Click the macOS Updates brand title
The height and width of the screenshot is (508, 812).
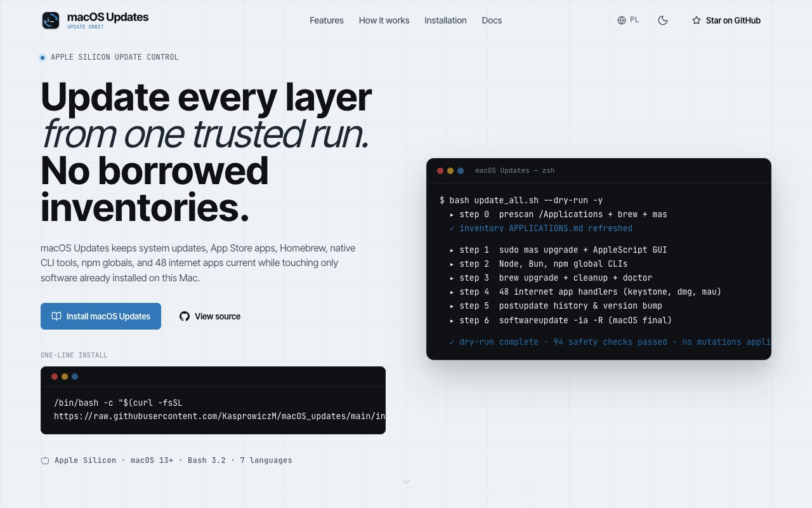point(108,17)
